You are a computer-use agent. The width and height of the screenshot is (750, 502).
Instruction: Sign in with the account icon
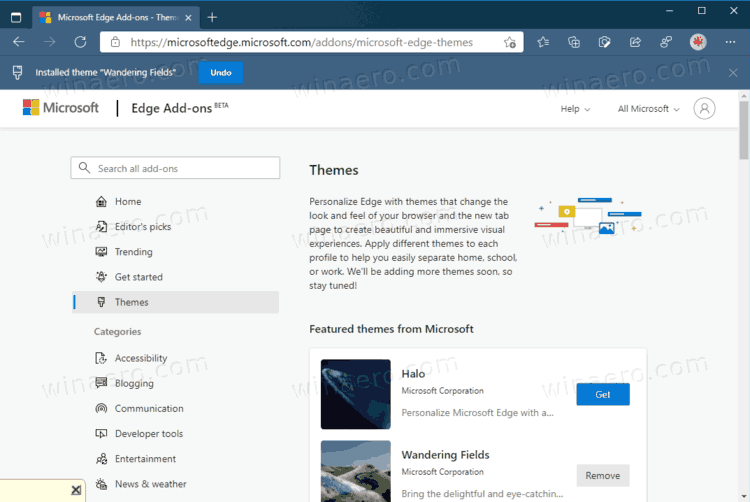tap(704, 109)
